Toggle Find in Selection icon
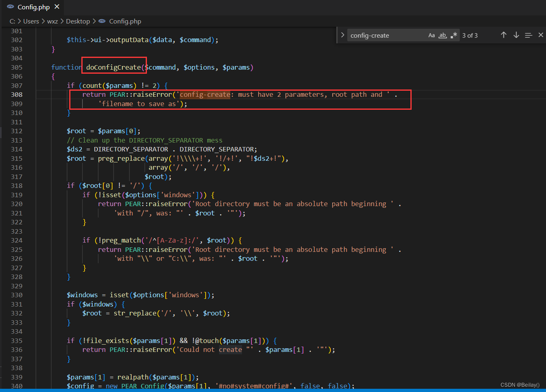 [x=529, y=35]
